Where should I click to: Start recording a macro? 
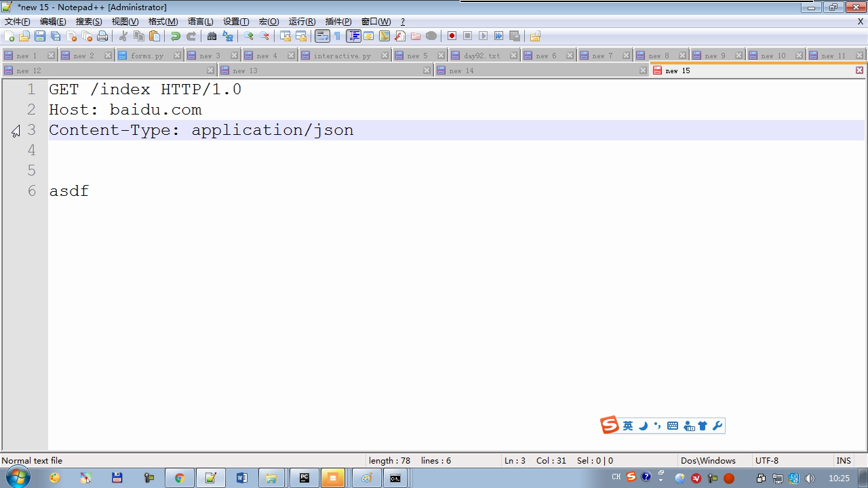452,37
